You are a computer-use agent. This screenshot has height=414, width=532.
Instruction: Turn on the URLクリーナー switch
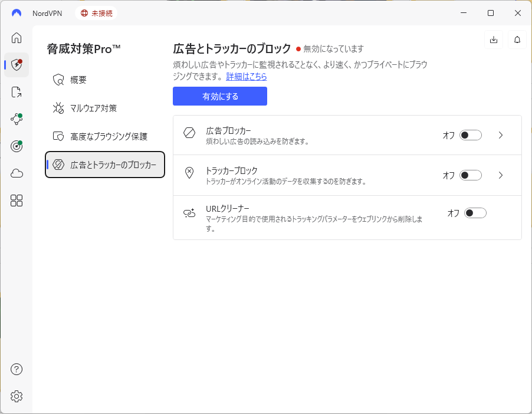point(475,213)
